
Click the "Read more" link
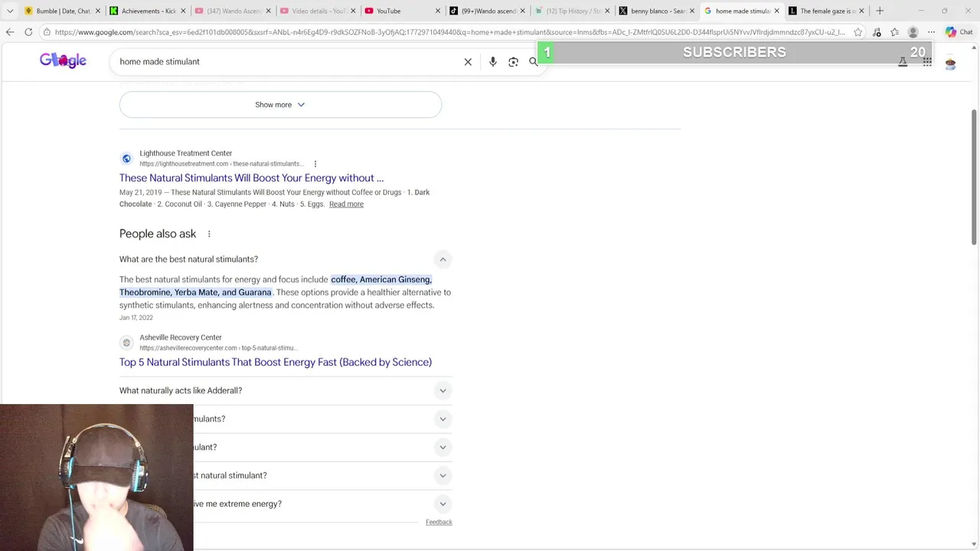click(346, 204)
